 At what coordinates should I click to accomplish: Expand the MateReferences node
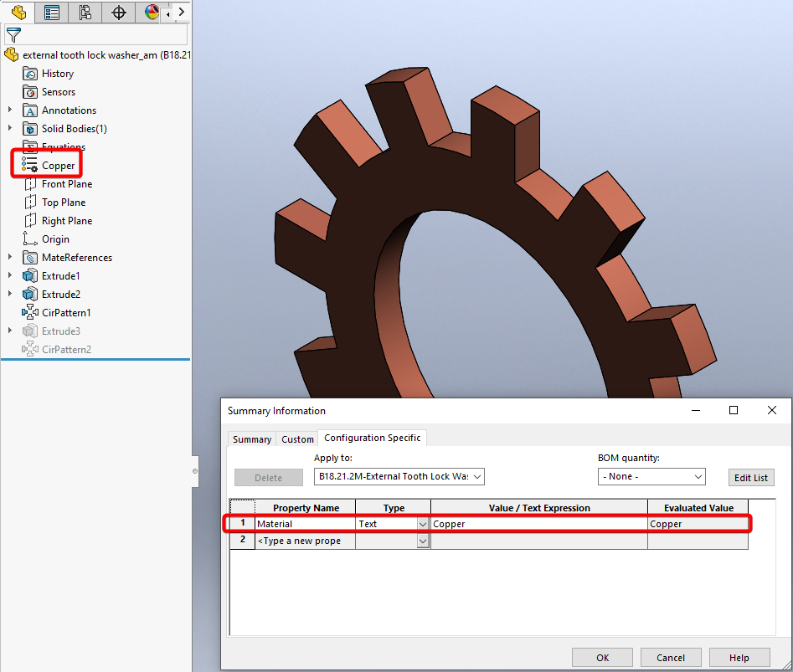click(9, 257)
